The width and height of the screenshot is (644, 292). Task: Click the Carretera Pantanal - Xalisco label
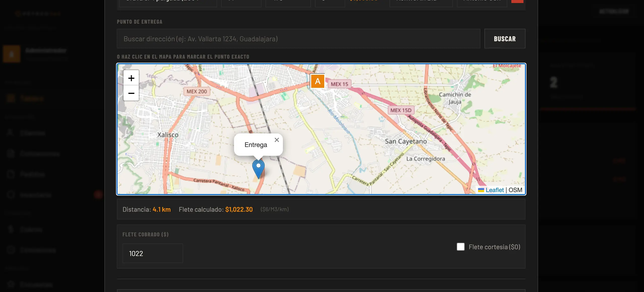[219, 185]
